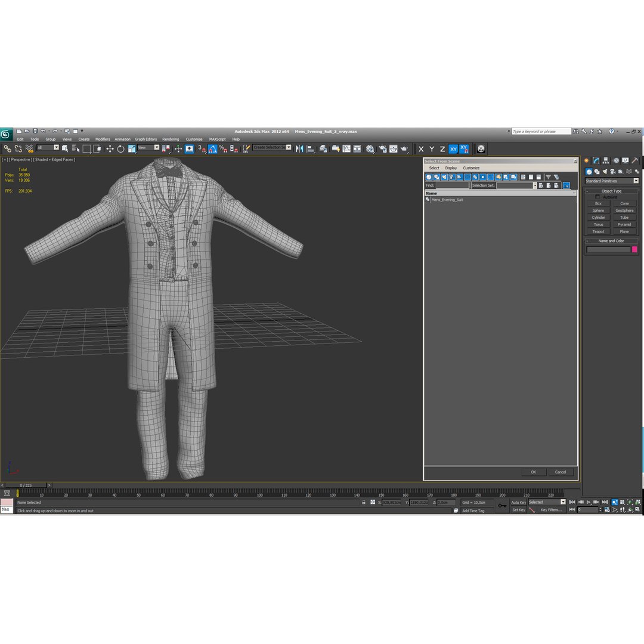Click OK in Select From Scene dialog
Screen dimensions: 644x644
pyautogui.click(x=533, y=472)
